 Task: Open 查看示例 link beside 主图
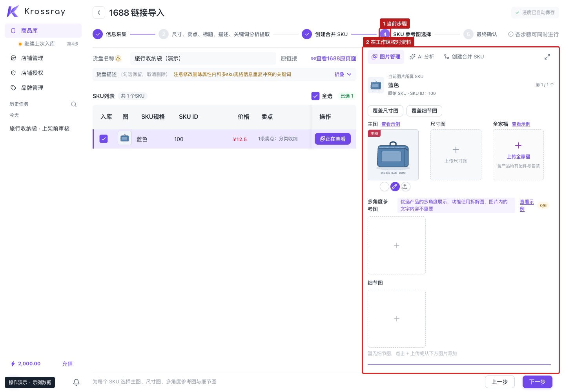(x=391, y=124)
